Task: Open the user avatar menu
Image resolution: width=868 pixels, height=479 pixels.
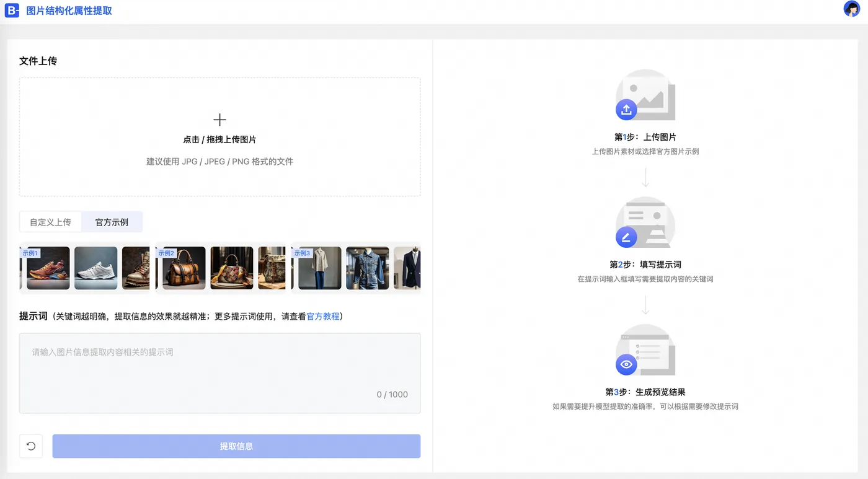Action: [851, 9]
